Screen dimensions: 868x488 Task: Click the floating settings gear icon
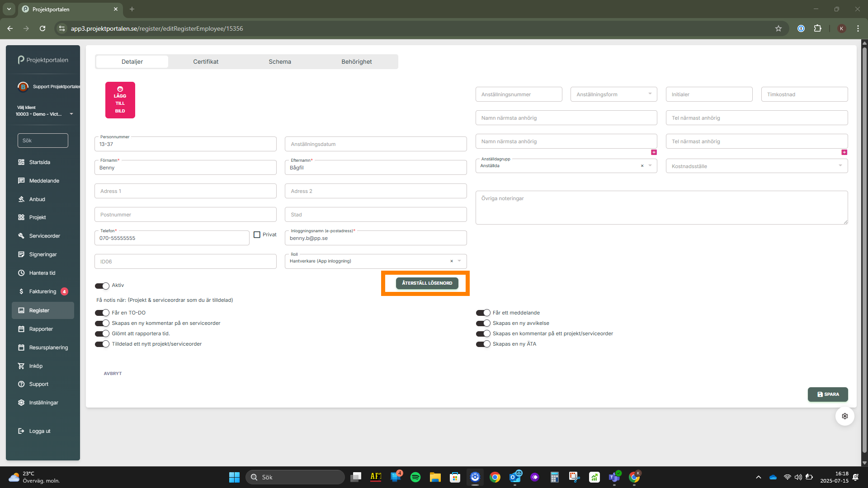tap(844, 416)
